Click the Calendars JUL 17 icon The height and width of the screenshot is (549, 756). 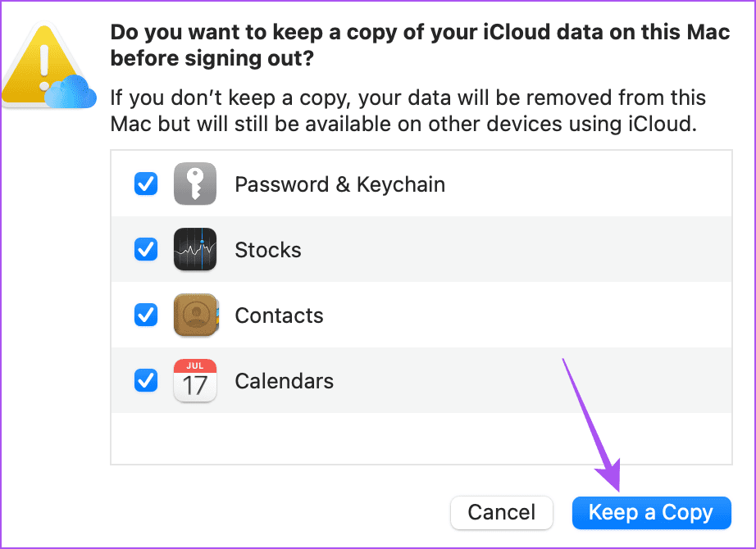[195, 381]
